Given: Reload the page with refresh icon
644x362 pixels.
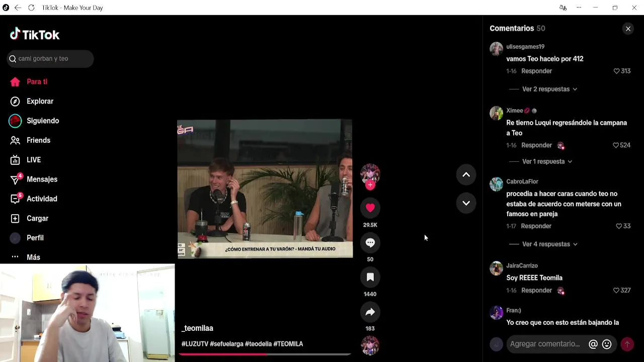Looking at the screenshot, I should coord(31,8).
